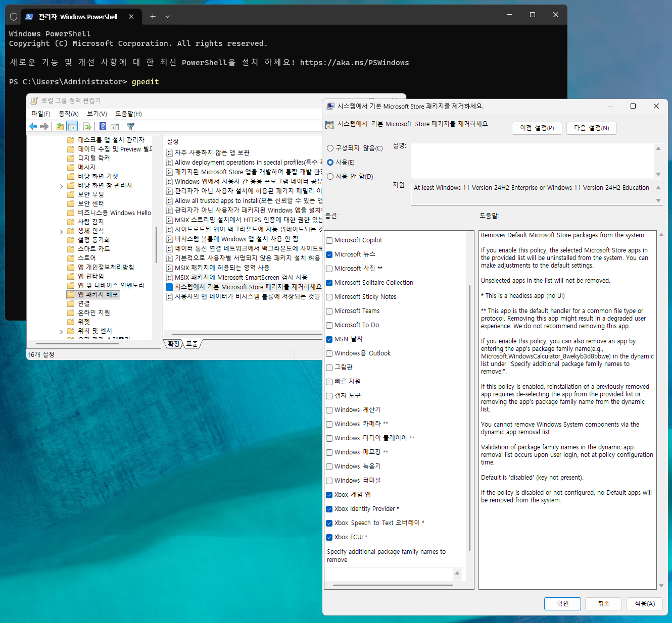The width and height of the screenshot is (672, 623).
Task: Click setting icon beside 자주 사용하지 않는 앱 보관
Action: 170,153
